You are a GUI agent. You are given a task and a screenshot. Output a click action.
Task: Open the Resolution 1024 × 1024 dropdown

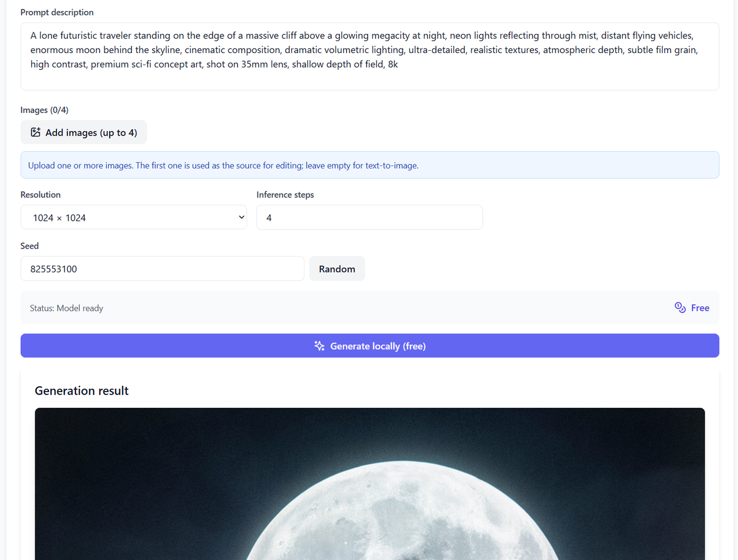(134, 217)
